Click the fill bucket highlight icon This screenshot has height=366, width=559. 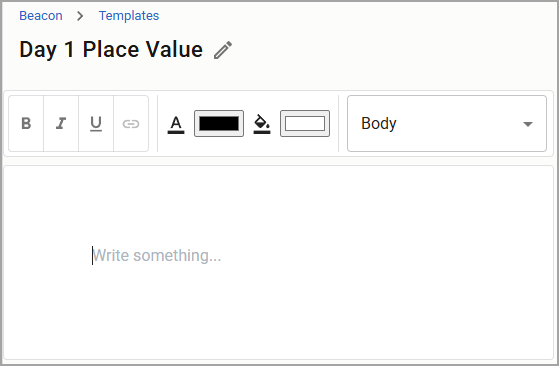coord(262,124)
